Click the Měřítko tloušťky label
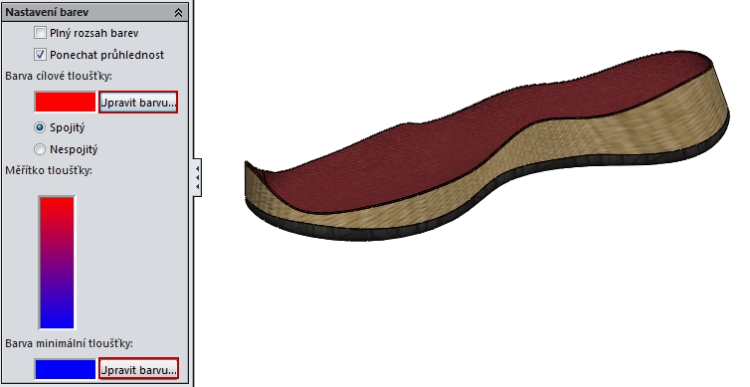The height and width of the screenshot is (387, 750). [49, 170]
